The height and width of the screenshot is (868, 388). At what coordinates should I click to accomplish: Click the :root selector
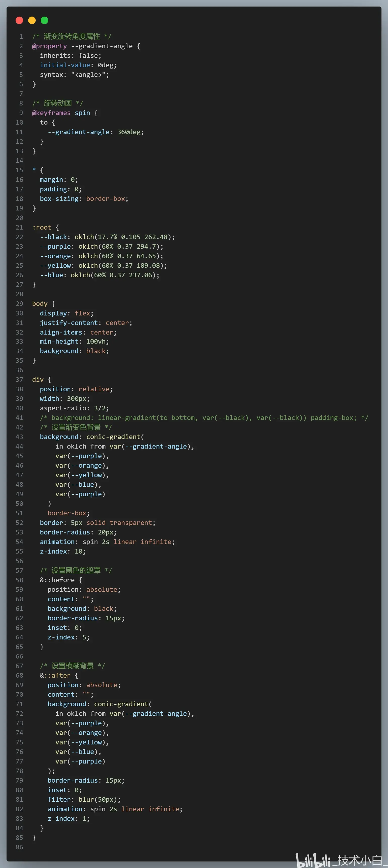[42, 228]
